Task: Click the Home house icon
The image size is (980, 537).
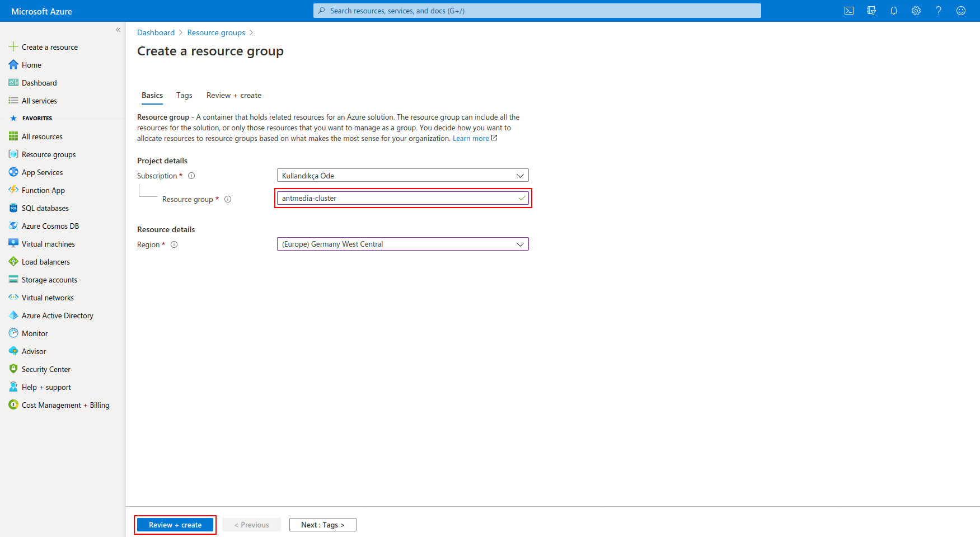Action: point(13,65)
